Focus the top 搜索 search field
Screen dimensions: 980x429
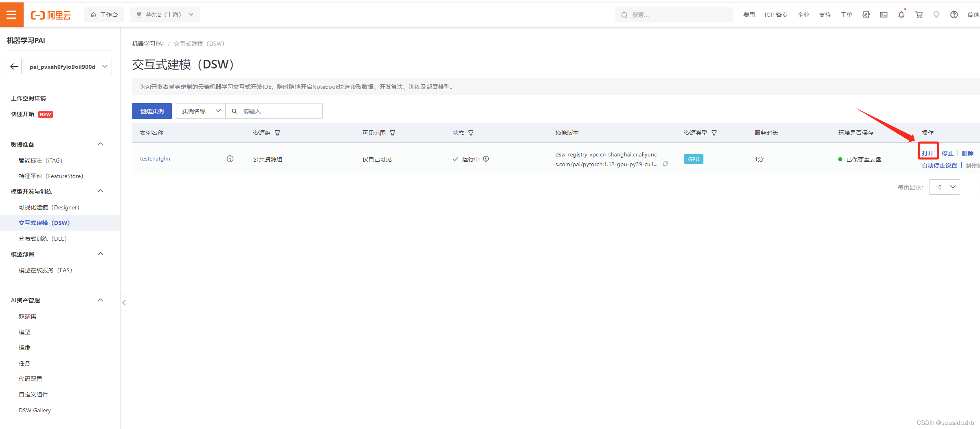click(674, 15)
